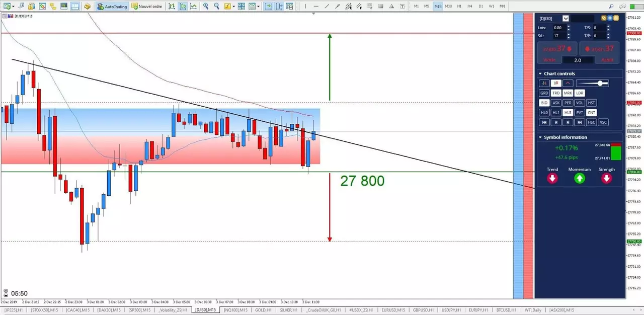
Task: Select the horizontal line drawing tool
Action: point(316,7)
